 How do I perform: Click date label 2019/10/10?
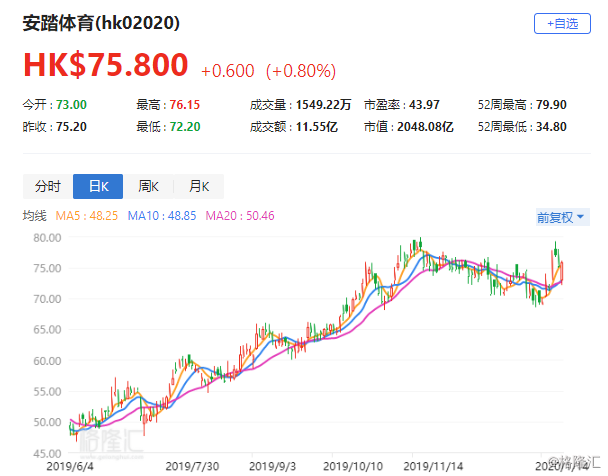point(353,466)
